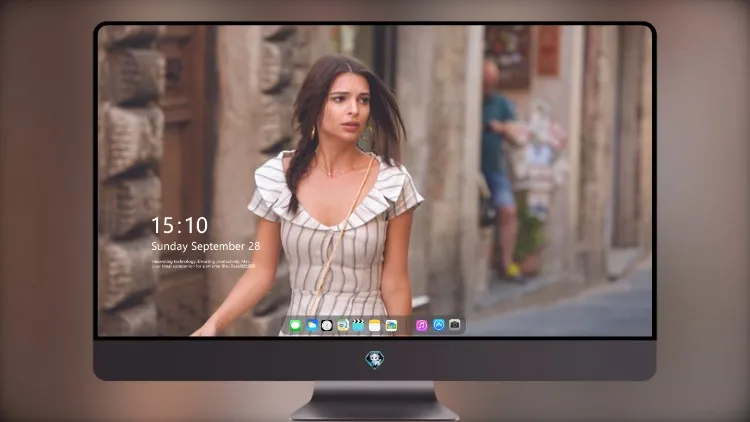
Task: Open the Clock app in the dock
Action: [327, 326]
